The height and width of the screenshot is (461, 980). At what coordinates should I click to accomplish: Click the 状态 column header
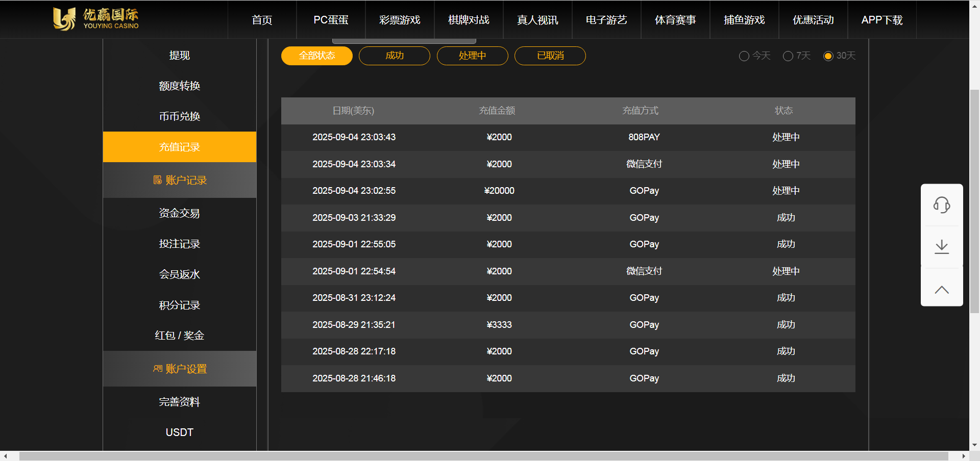point(783,111)
